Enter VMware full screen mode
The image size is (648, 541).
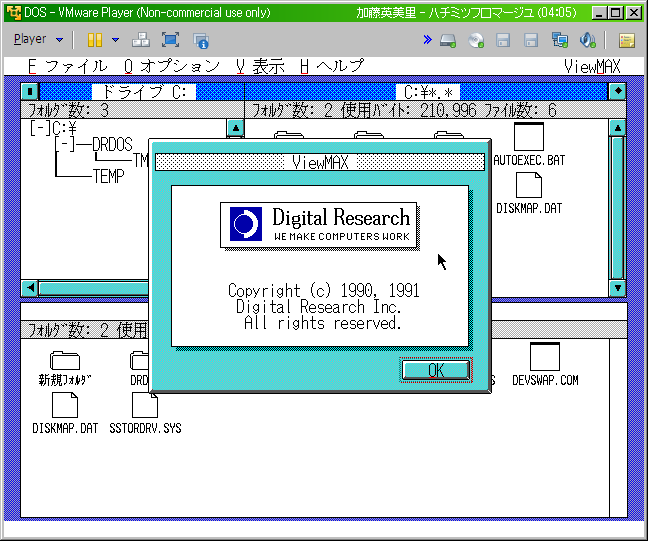170,40
